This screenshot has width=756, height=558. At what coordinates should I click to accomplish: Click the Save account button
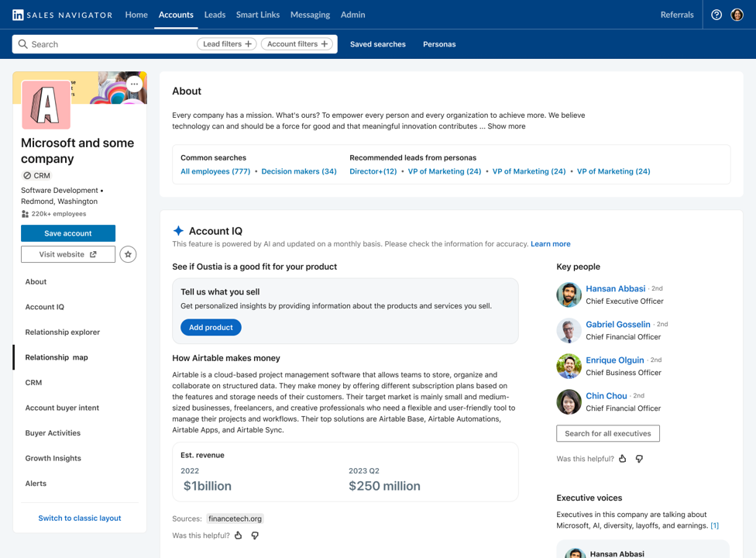tap(68, 233)
